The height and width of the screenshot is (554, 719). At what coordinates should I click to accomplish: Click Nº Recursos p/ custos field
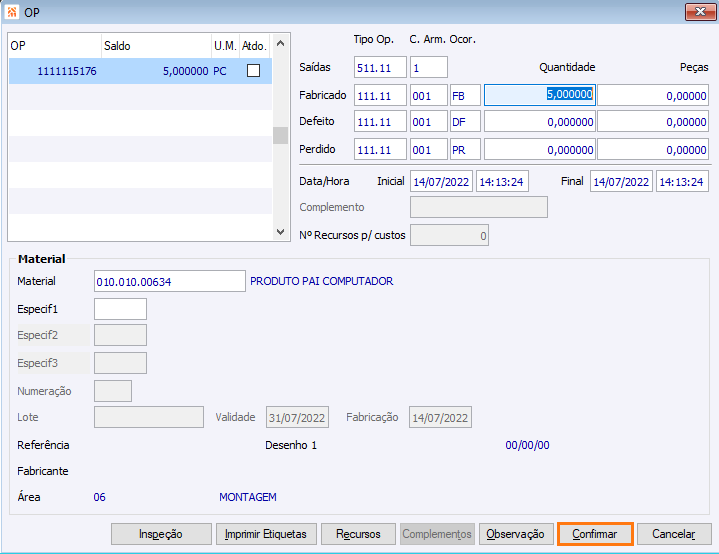pos(449,235)
